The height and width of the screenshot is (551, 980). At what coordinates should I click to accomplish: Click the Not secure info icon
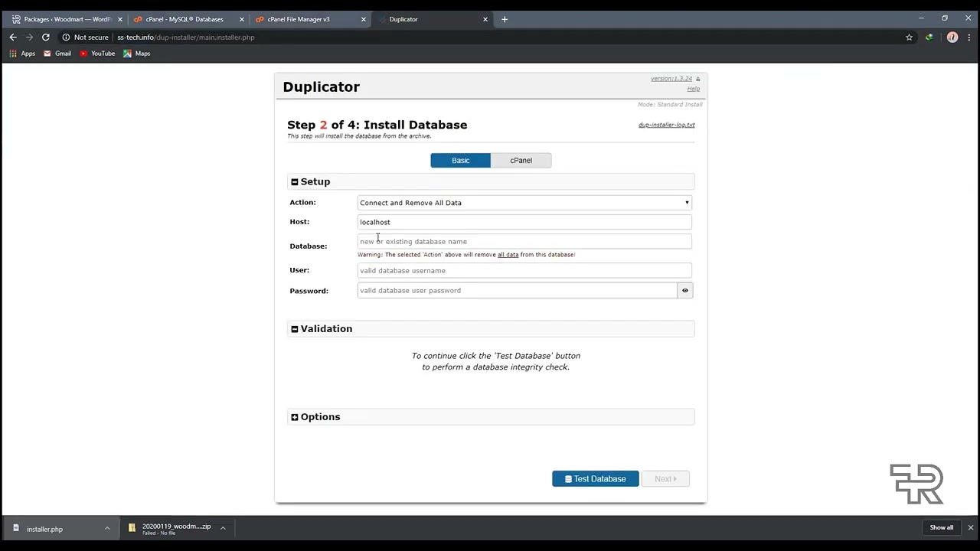point(66,37)
